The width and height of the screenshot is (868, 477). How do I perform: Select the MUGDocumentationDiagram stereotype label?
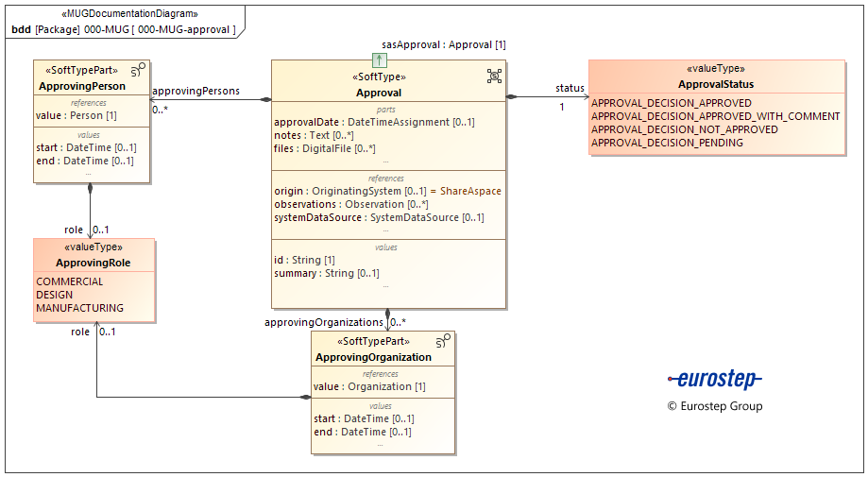point(129,14)
